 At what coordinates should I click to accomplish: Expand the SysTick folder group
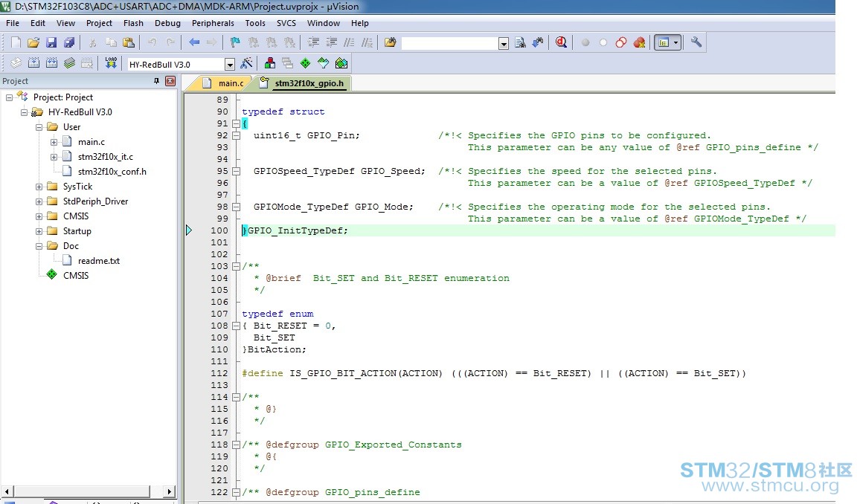click(39, 187)
